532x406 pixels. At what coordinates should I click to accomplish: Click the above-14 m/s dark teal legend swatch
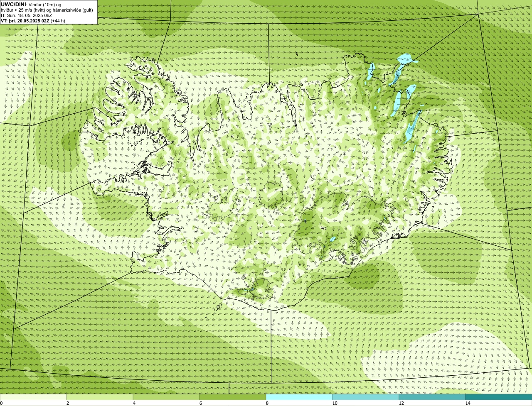coord(499,397)
